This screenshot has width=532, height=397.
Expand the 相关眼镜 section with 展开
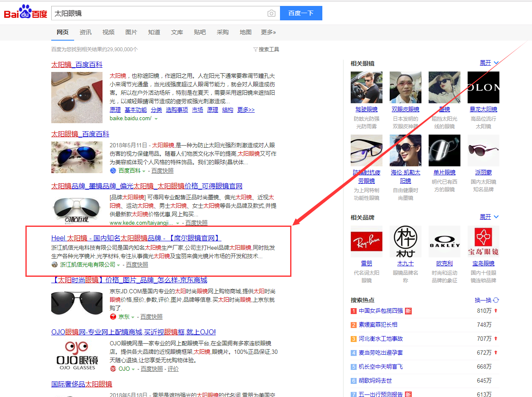click(489, 63)
